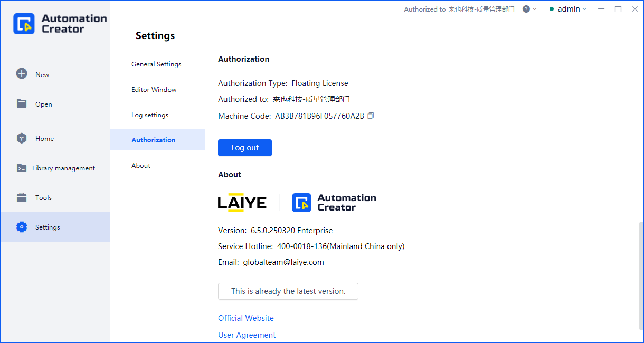The height and width of the screenshot is (343, 644).
Task: Expand the help menu chevron
Action: 535,9
